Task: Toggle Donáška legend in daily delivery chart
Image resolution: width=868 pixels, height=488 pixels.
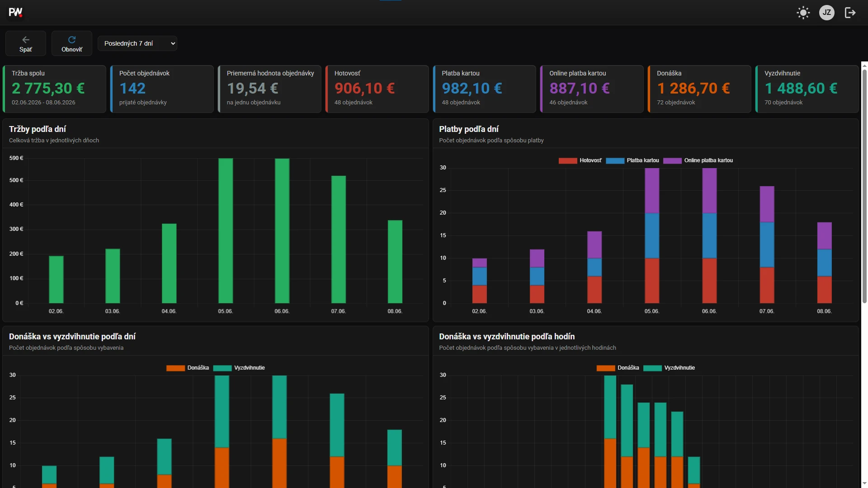Action: [x=188, y=368]
